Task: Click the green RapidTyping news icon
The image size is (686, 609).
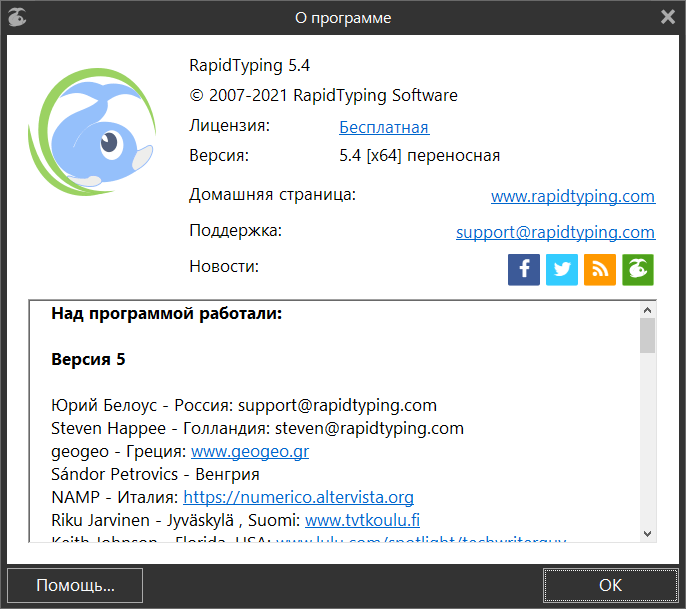Action: (x=638, y=270)
